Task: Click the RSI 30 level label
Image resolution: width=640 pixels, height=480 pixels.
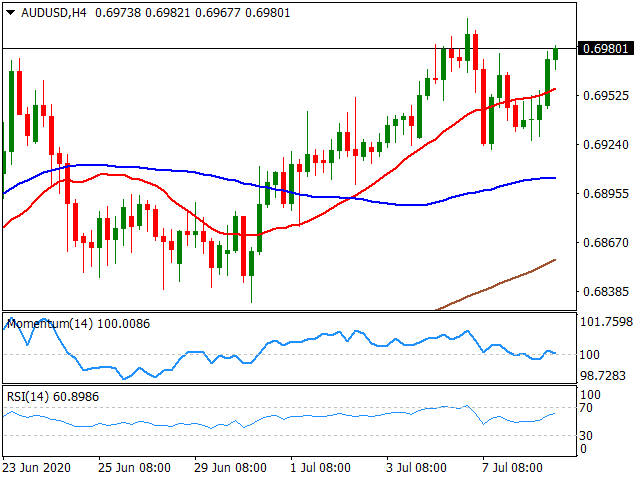Action: click(x=586, y=436)
